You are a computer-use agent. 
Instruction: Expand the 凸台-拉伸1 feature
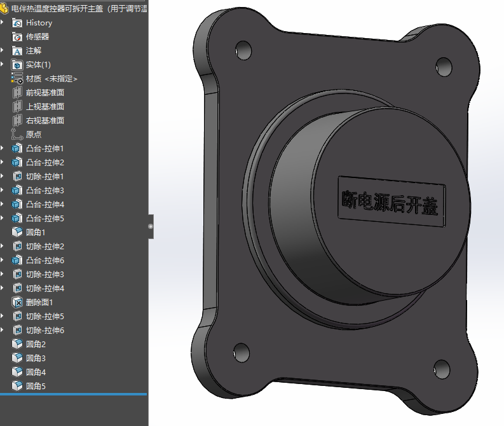pos(3,148)
